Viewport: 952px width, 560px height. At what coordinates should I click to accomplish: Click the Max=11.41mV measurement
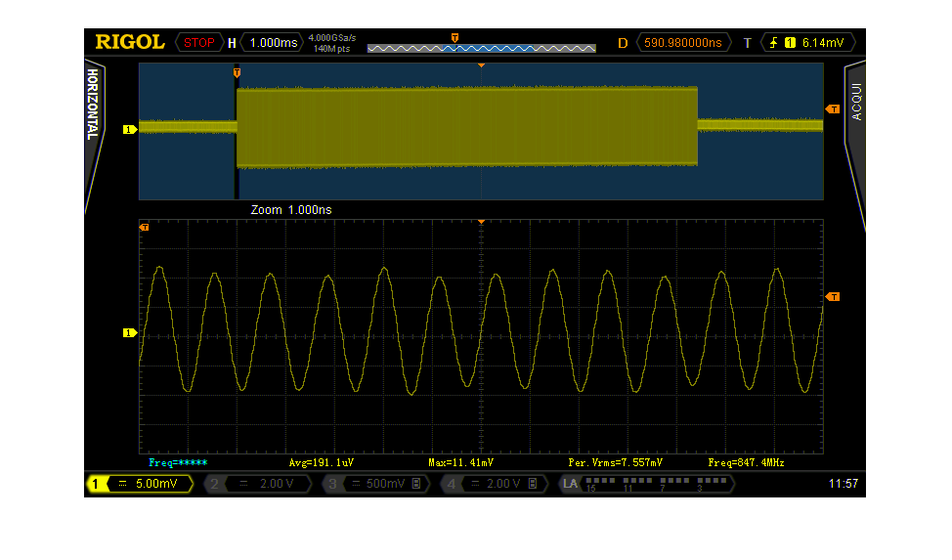click(460, 463)
